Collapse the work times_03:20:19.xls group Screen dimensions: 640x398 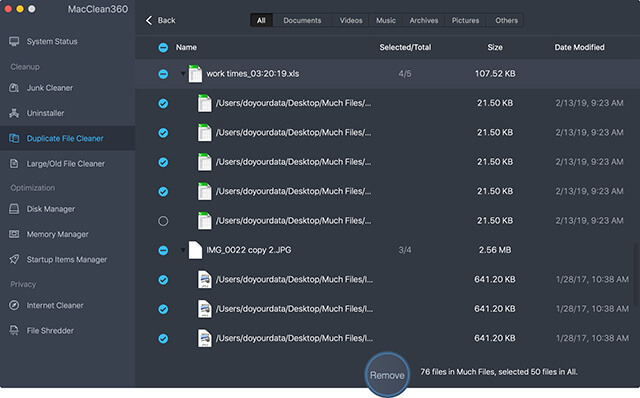coord(182,74)
